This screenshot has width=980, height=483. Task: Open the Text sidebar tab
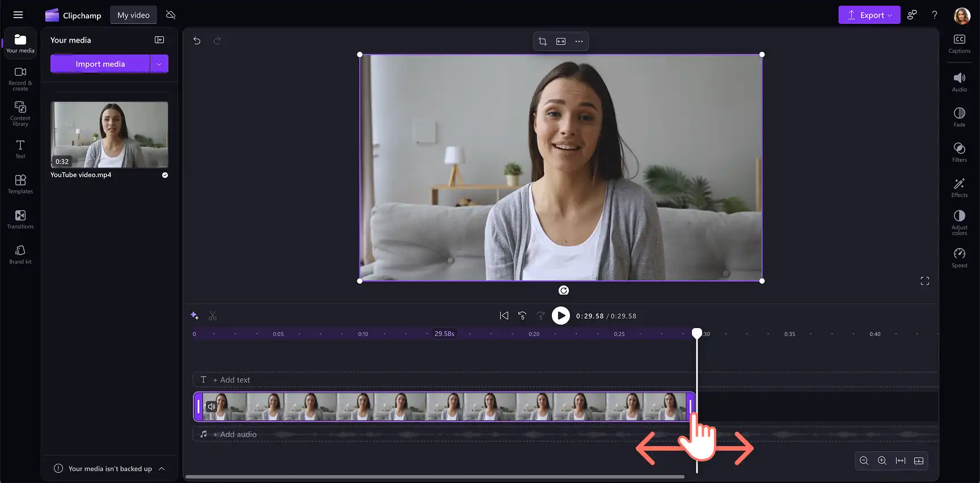[x=20, y=149]
